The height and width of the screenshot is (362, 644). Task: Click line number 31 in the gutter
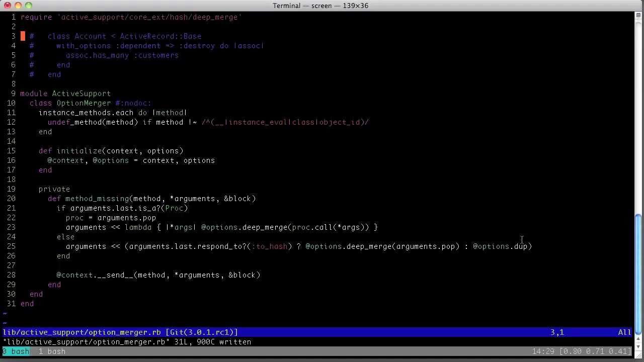tap(11, 304)
